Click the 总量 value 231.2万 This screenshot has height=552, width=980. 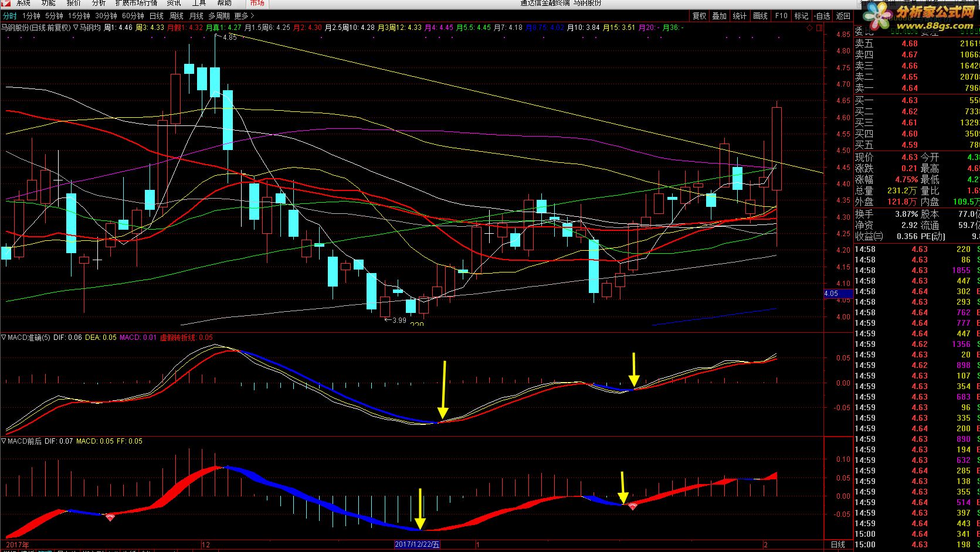point(903,190)
